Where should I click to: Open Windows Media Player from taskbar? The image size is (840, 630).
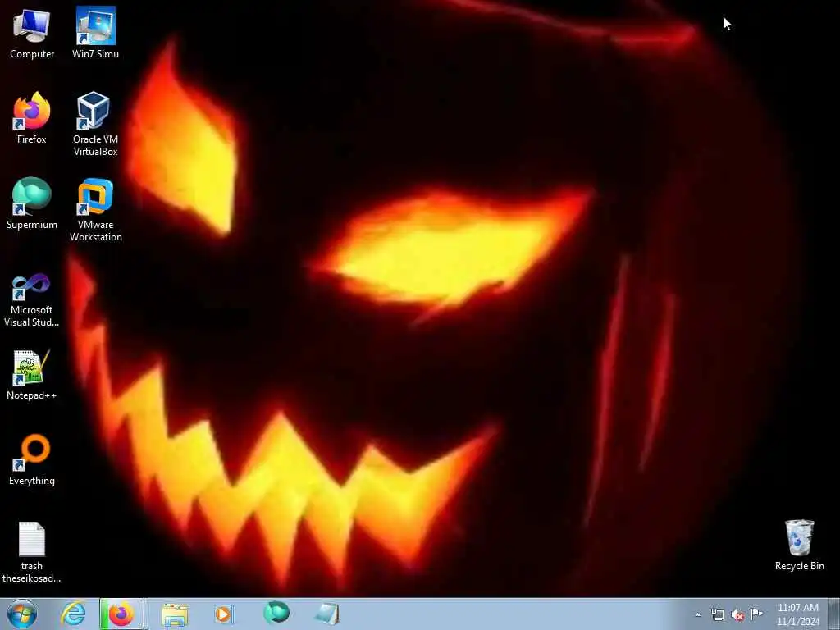[x=223, y=614]
